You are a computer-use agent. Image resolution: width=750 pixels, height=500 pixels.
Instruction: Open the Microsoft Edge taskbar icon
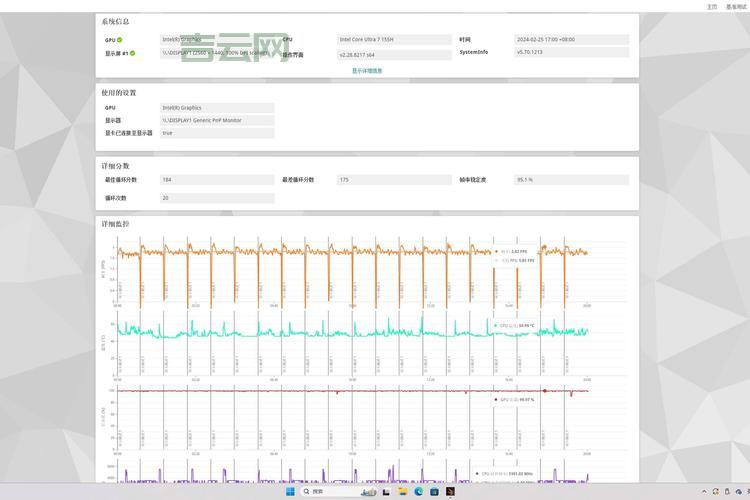click(x=419, y=492)
